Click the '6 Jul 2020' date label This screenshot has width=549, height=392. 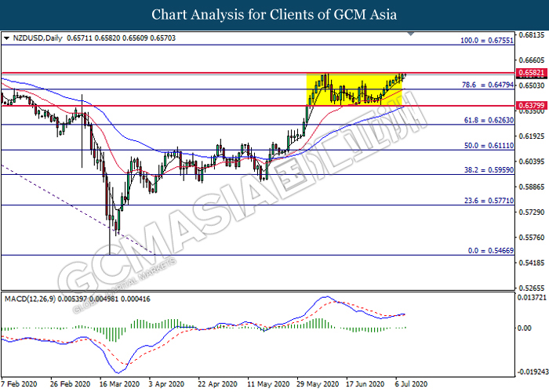(412, 384)
